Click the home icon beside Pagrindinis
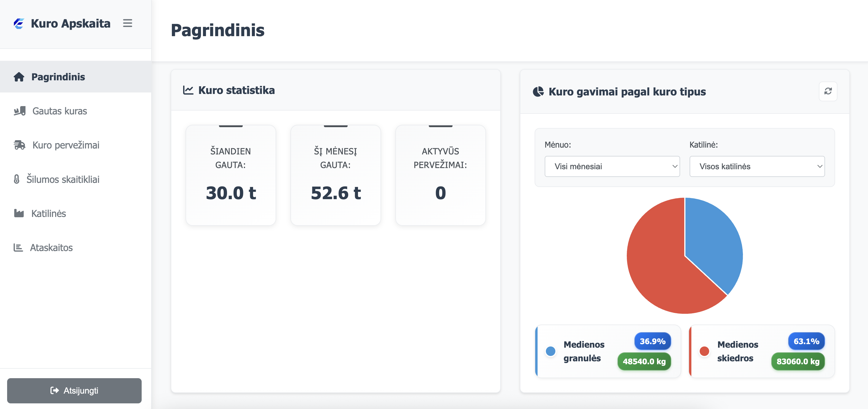Image resolution: width=868 pixels, height=409 pixels. (19, 77)
